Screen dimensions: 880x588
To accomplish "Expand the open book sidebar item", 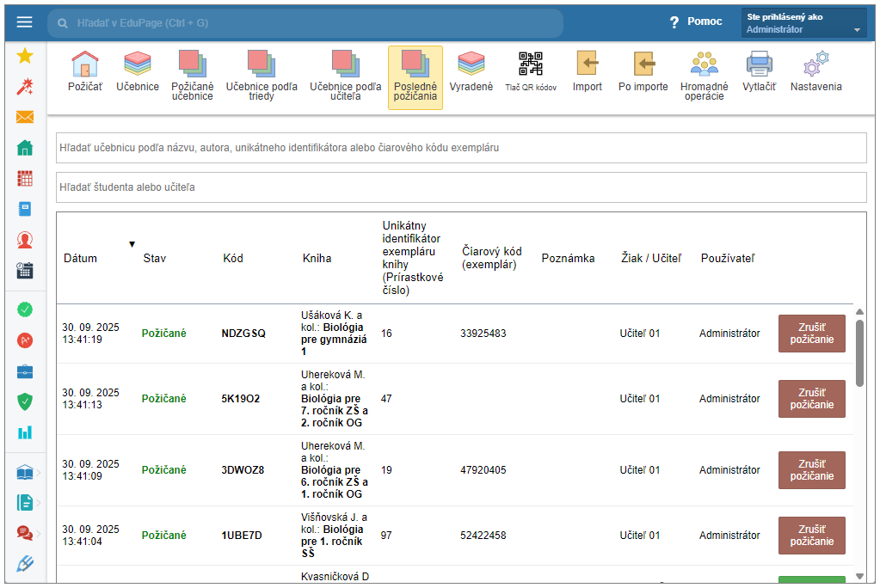I will coord(26,473).
